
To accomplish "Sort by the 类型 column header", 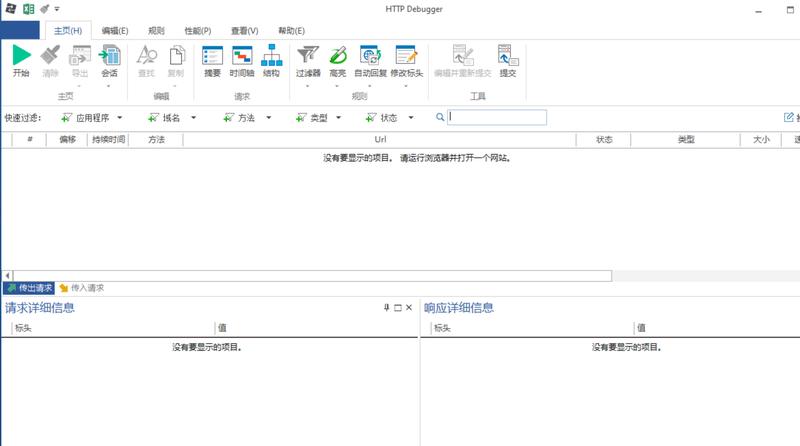I will [686, 139].
